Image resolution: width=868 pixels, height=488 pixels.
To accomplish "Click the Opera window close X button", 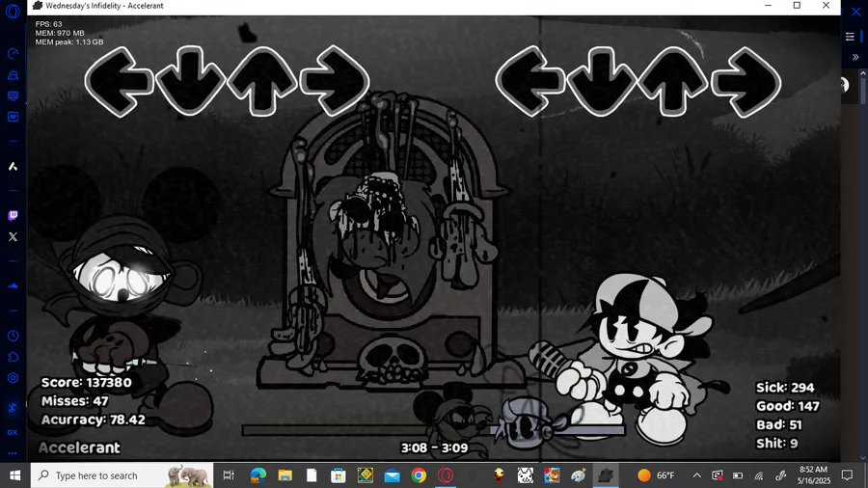I will 855,11.
